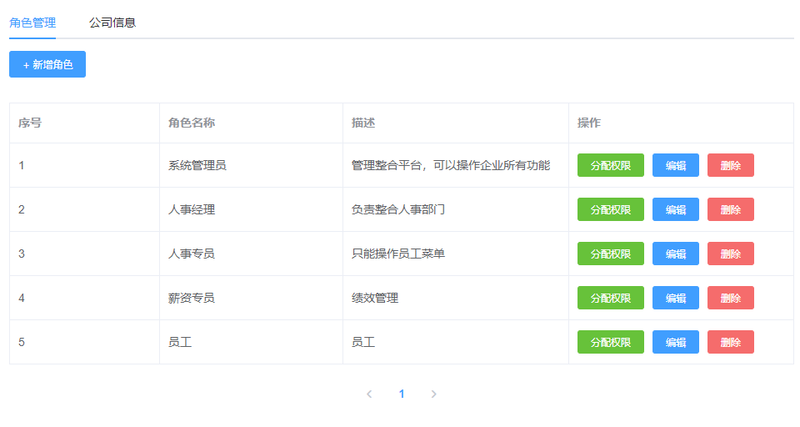Select the 人事专员 name cell
Screen dimensions: 800x427
[x=251, y=254]
